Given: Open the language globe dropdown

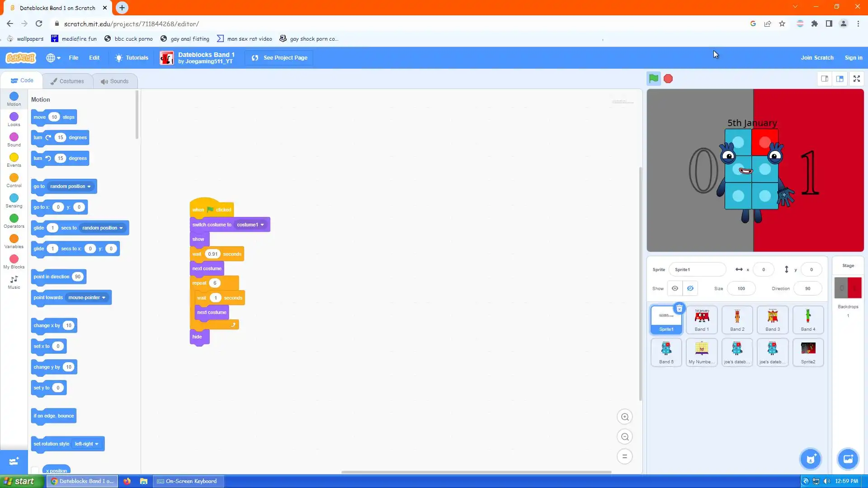Looking at the screenshot, I should (x=53, y=58).
